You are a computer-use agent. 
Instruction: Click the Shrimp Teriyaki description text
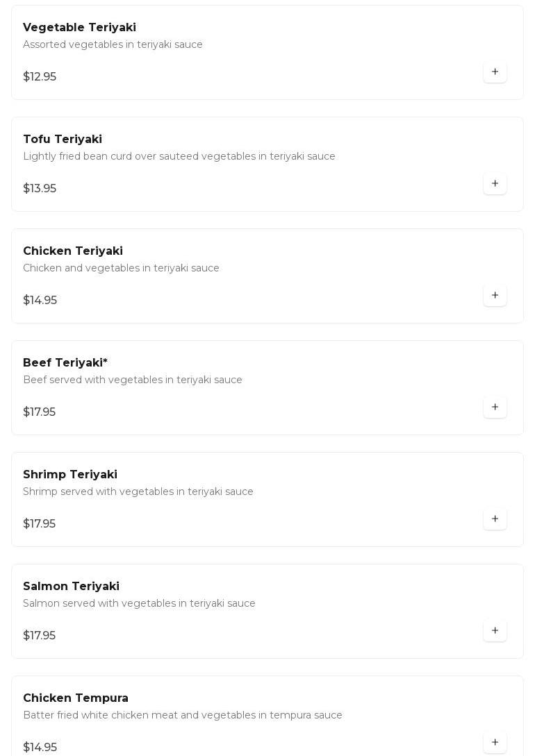click(138, 492)
